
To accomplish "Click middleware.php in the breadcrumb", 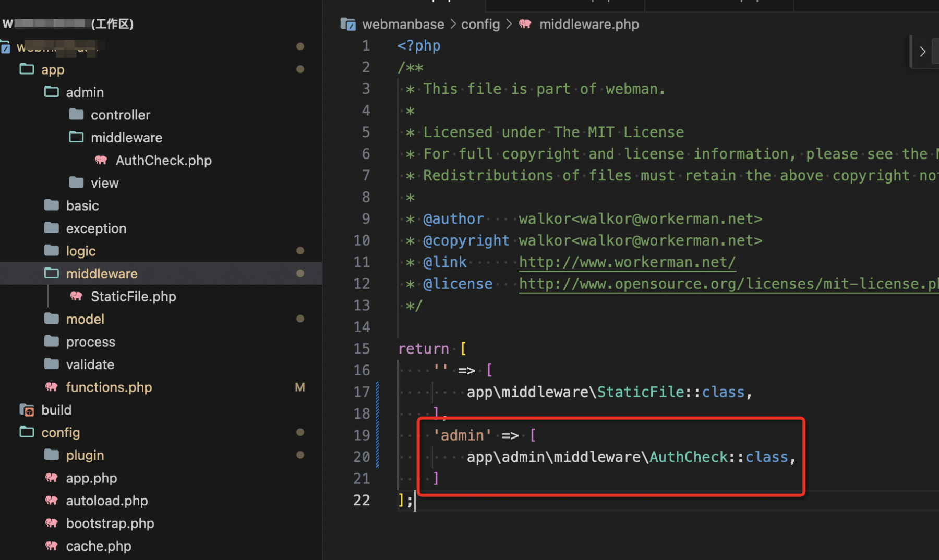I will tap(589, 24).
